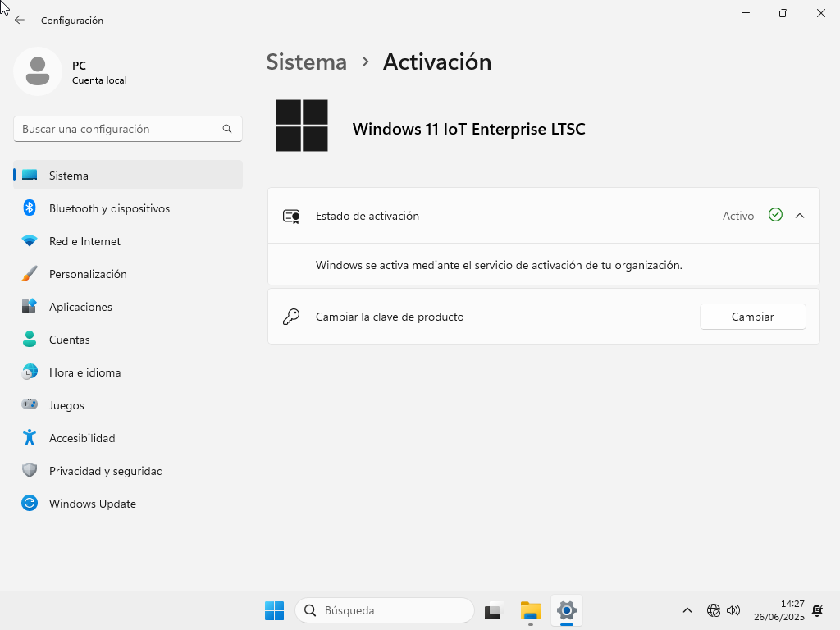The image size is (840, 630).
Task: Click the Settings gear taskbar icon
Action: click(x=566, y=610)
